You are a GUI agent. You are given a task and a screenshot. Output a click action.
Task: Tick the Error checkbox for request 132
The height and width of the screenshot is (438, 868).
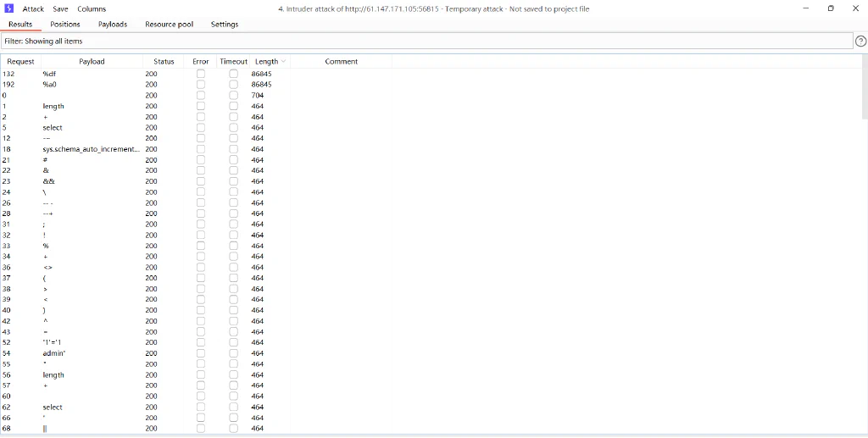[200, 74]
